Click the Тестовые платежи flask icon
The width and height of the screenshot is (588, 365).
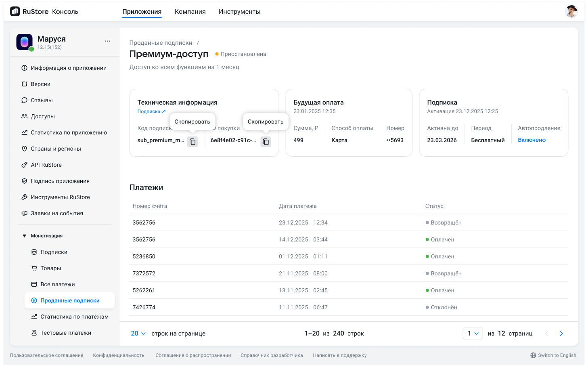34,333
